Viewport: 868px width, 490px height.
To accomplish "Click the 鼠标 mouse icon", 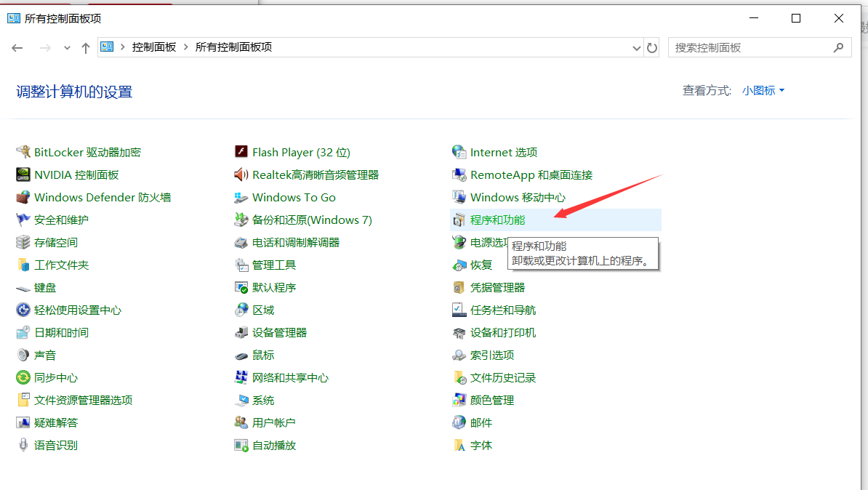I will pyautogui.click(x=241, y=356).
